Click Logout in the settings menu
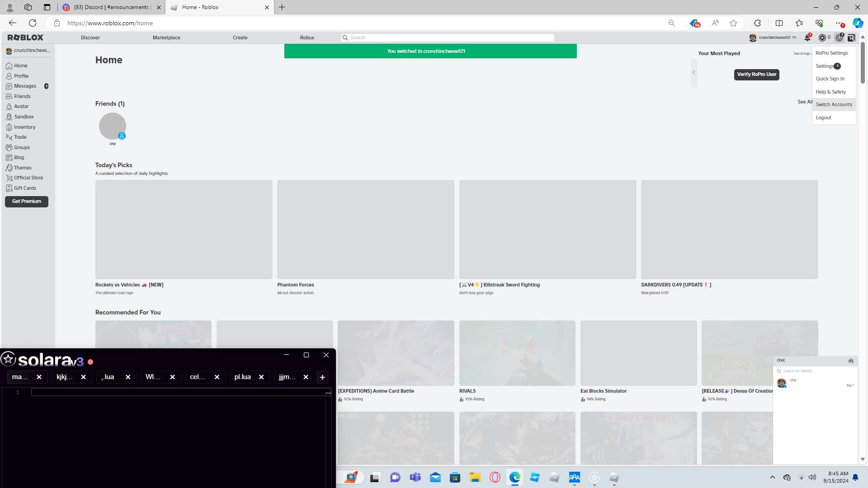 tap(834, 117)
